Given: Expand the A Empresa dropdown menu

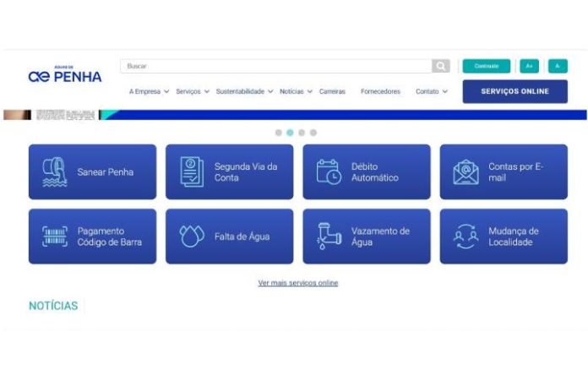Looking at the screenshot, I should (x=149, y=91).
